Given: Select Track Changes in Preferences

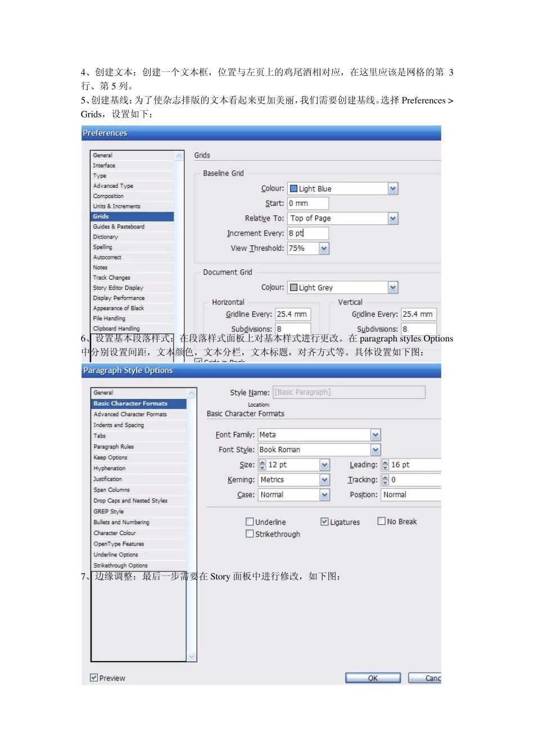Looking at the screenshot, I should click(x=132, y=277).
